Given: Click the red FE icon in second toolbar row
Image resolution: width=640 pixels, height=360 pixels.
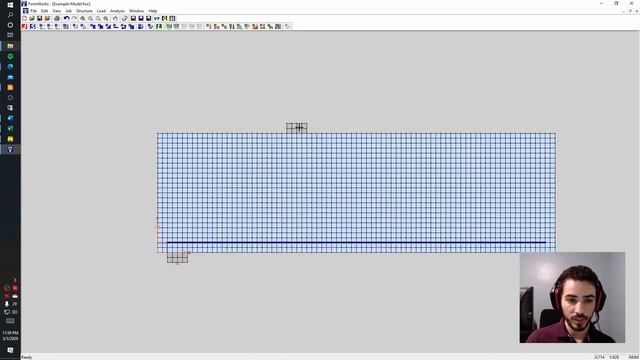Looking at the screenshot, I should click(24, 26).
